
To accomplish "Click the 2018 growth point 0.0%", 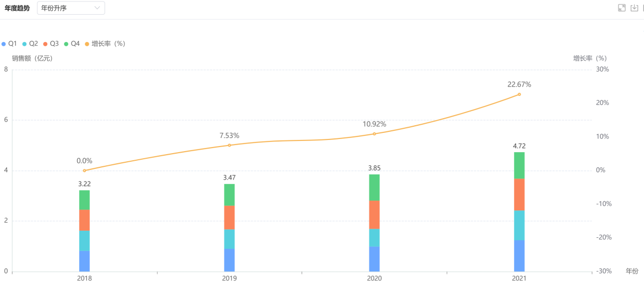I will point(84,170).
